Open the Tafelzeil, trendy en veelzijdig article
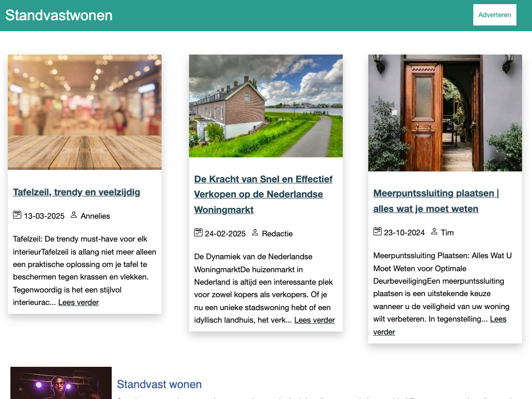This screenshot has height=399, width=532. click(76, 192)
